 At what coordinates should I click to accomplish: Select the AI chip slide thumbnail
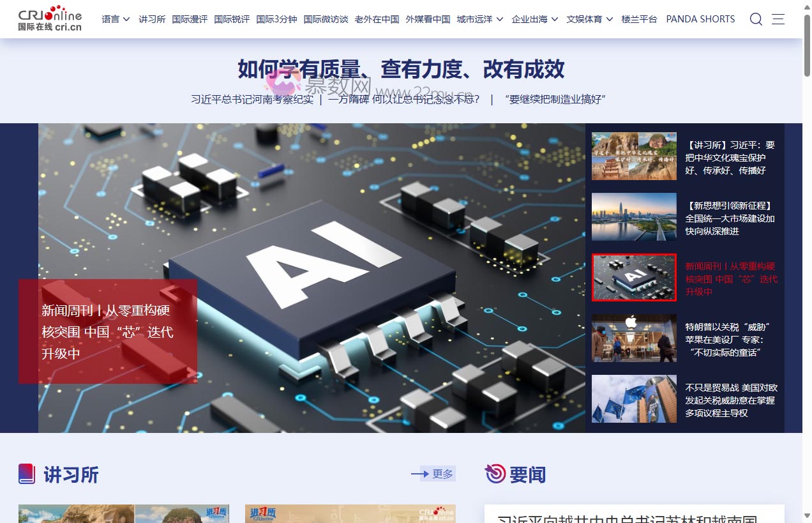tap(634, 278)
